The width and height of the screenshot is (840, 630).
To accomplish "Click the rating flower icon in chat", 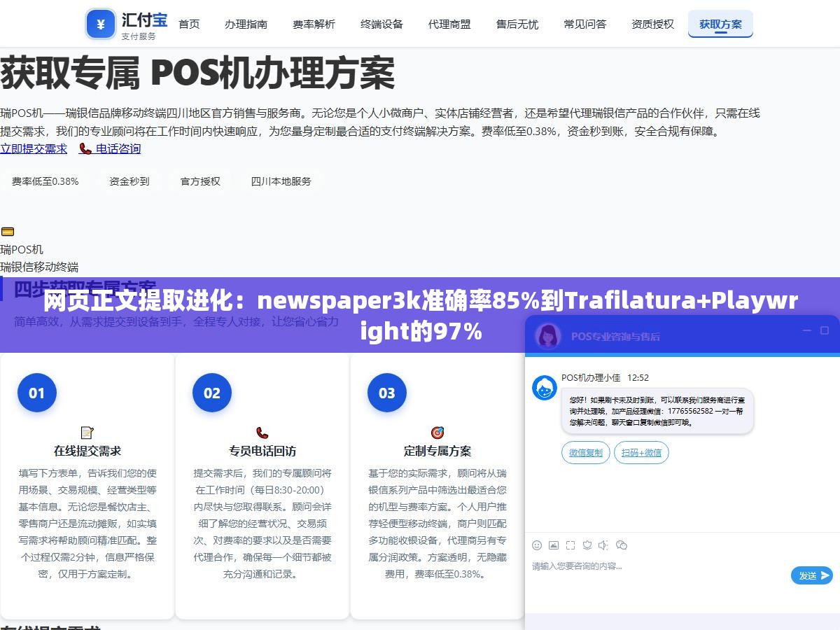I will click(x=587, y=545).
